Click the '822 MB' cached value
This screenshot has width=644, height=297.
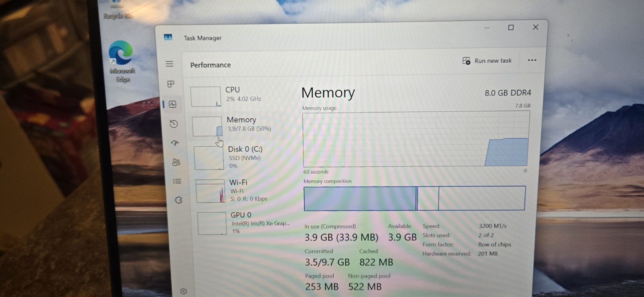pos(376,262)
